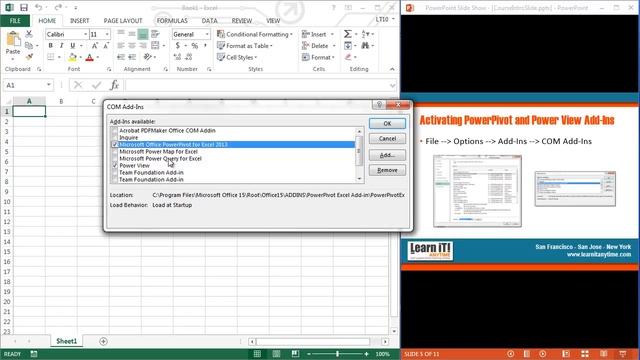Add a new sheet with plus icon
Image resolution: width=640 pixels, height=360 pixels.
(103, 341)
